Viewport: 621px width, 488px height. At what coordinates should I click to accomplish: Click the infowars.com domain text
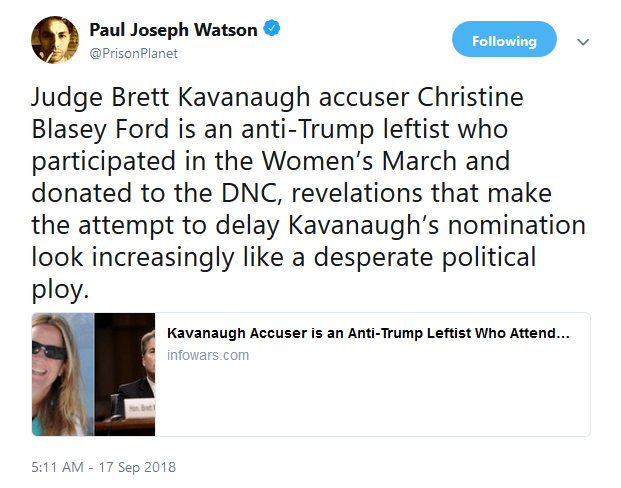(208, 356)
